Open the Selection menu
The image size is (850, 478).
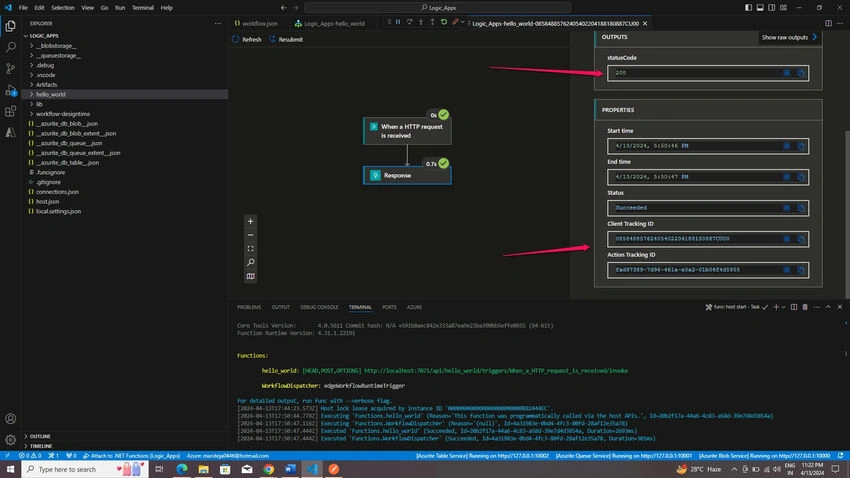coord(63,8)
